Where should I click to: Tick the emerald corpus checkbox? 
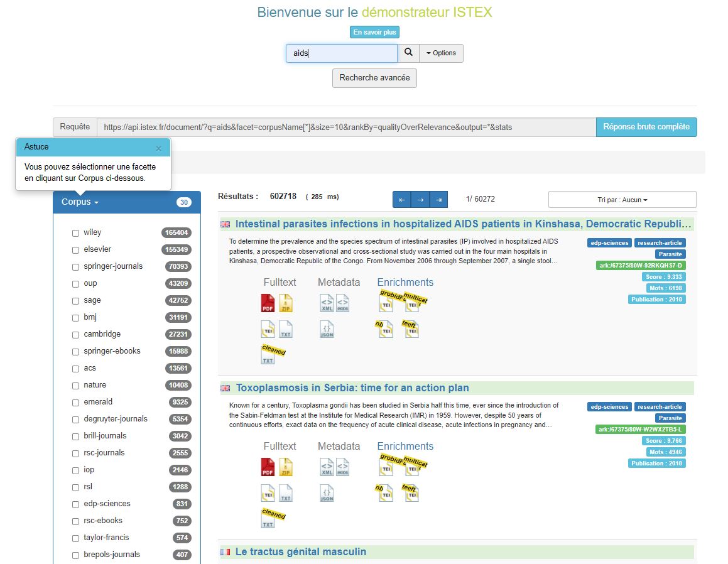click(x=75, y=403)
